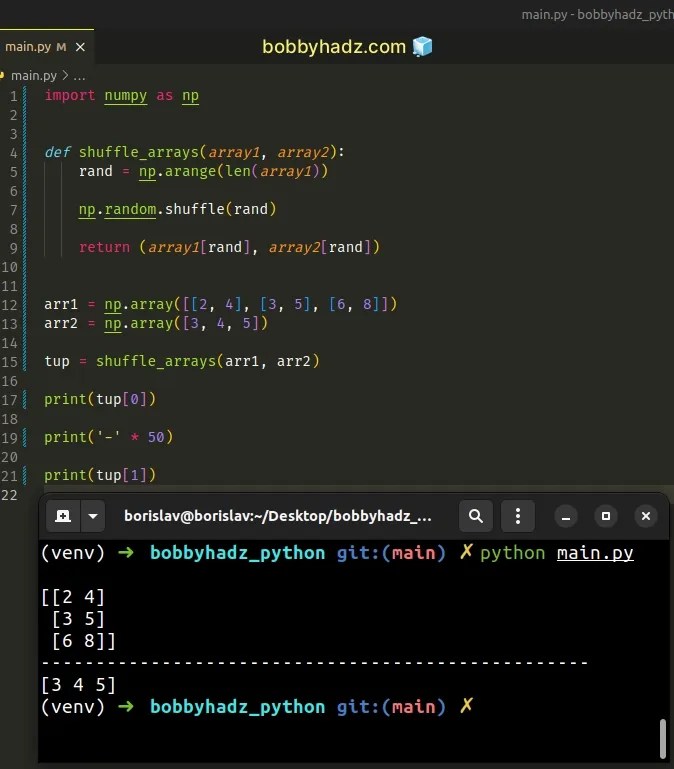Screen dimensions: 674x769
Task: Click 'return' keyword on line 9
Action: click(x=104, y=247)
